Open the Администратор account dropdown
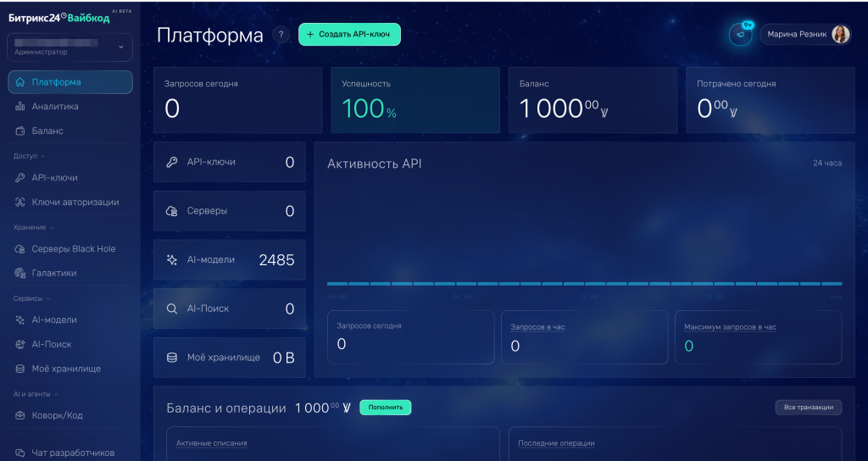The image size is (868, 461). coord(70,47)
